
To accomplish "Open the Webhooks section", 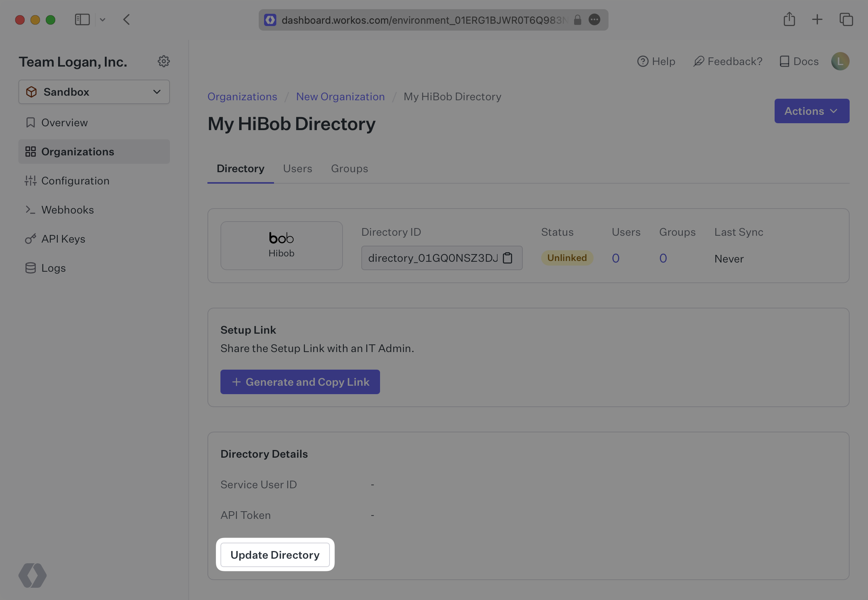I will tap(67, 210).
